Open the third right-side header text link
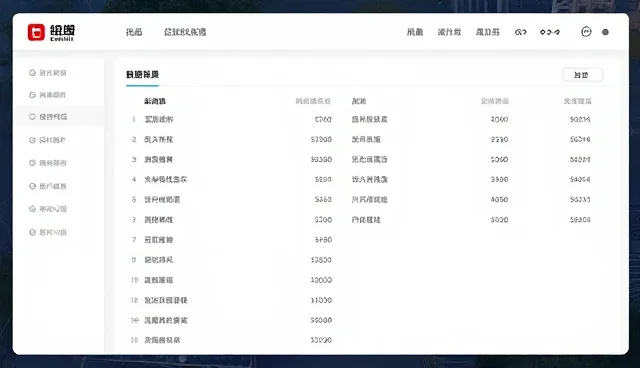This screenshot has height=368, width=640. 488,32
